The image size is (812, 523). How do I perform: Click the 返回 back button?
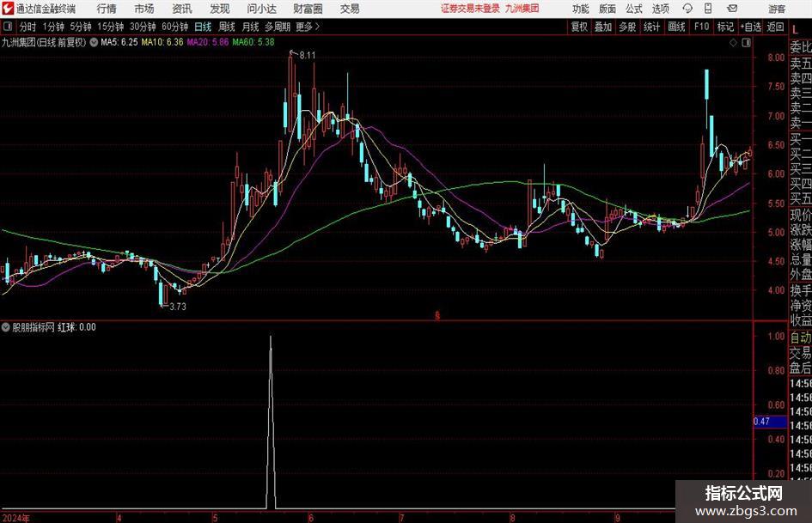click(x=775, y=27)
